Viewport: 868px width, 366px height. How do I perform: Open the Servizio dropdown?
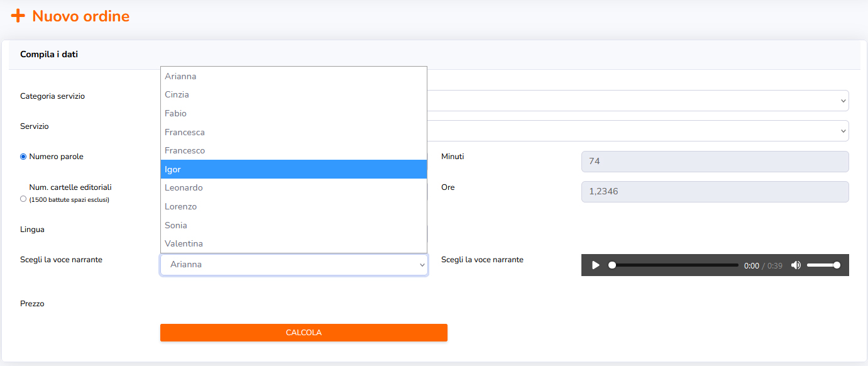pyautogui.click(x=638, y=131)
